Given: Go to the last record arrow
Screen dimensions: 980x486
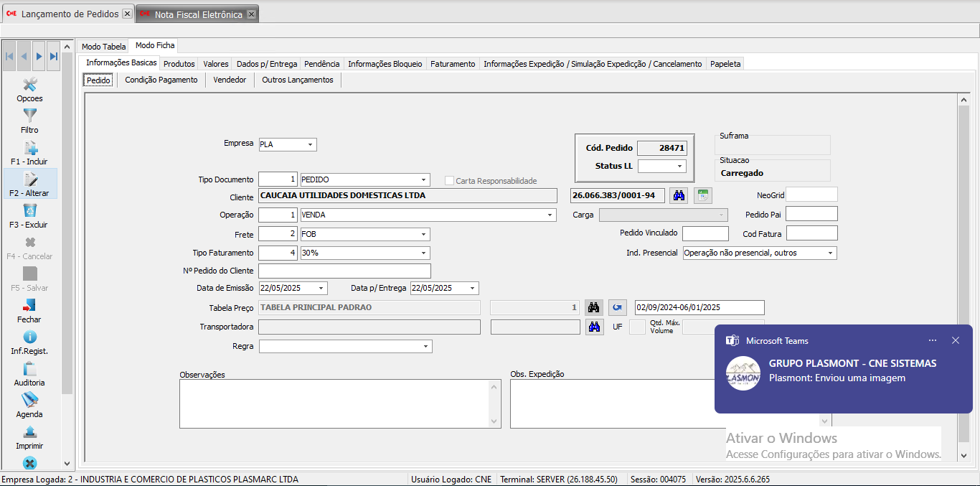Looking at the screenshot, I should click(54, 56).
